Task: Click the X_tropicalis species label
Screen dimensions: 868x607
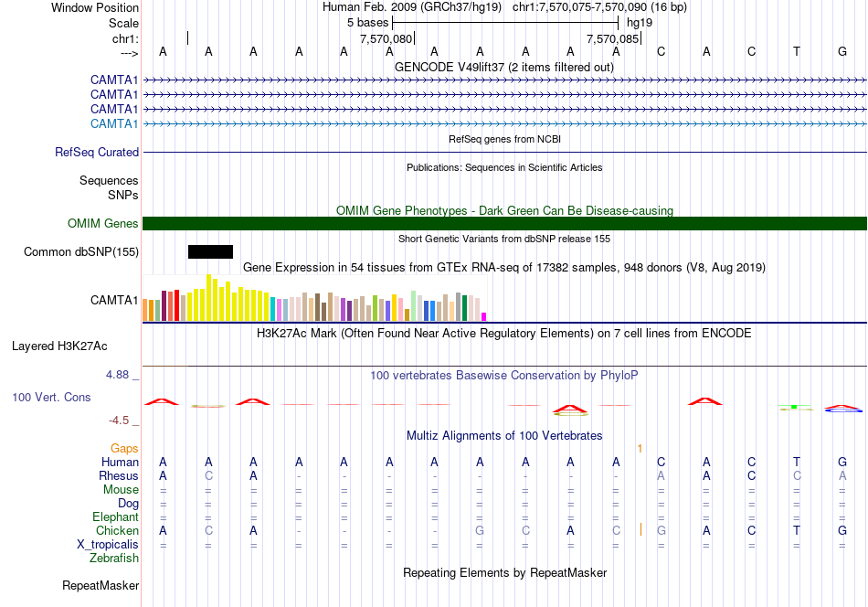Action: click(108, 545)
